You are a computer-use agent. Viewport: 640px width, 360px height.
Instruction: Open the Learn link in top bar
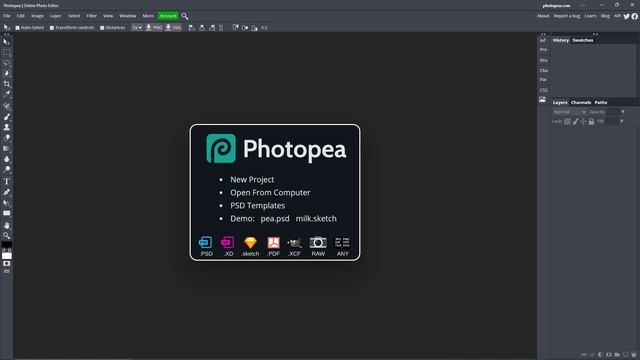(590, 16)
